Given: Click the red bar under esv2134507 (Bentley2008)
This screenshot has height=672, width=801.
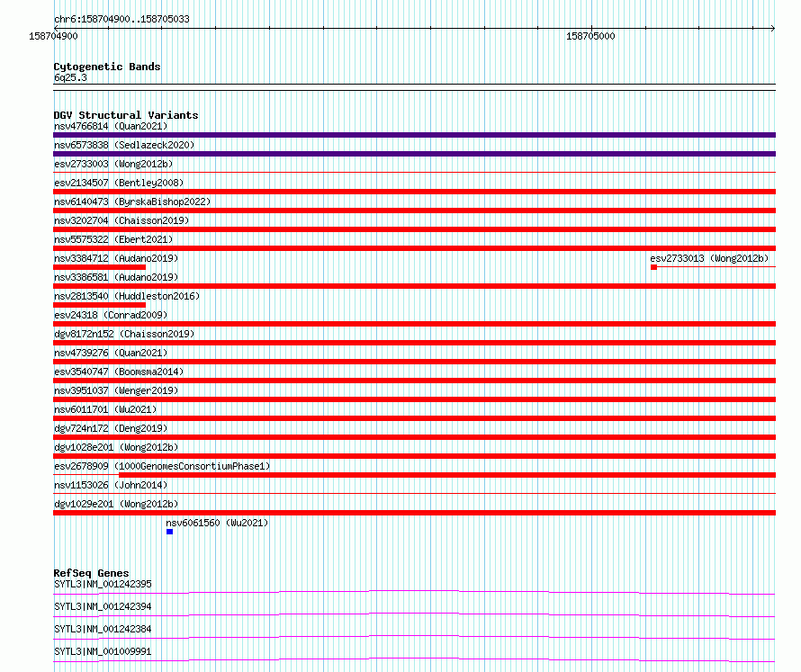Looking at the screenshot, I should coord(414,192).
